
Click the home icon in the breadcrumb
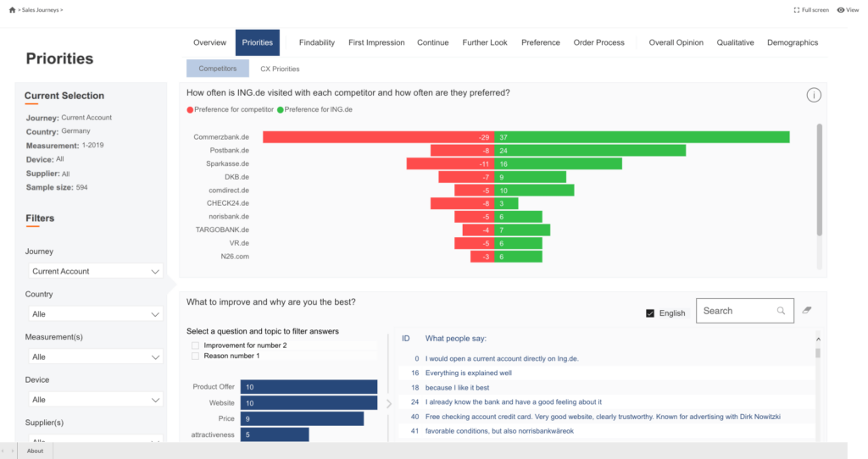tap(12, 9)
